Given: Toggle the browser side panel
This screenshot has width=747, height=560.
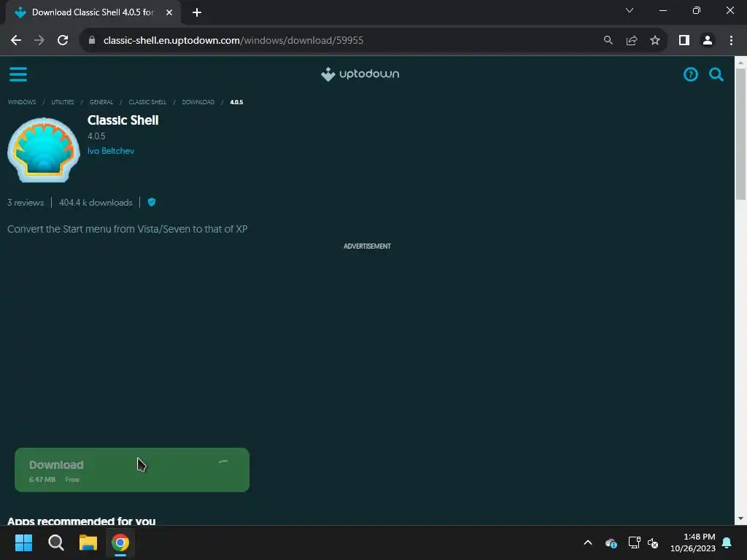Looking at the screenshot, I should [x=684, y=41].
